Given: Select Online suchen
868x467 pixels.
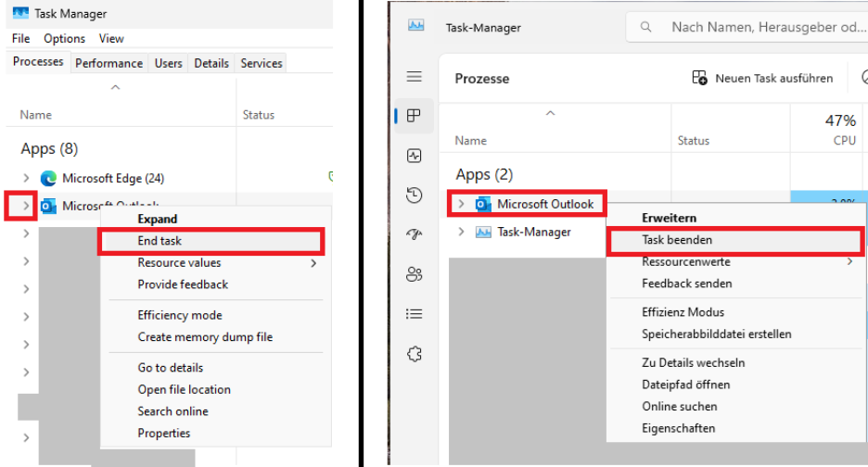Looking at the screenshot, I should coord(679,406).
